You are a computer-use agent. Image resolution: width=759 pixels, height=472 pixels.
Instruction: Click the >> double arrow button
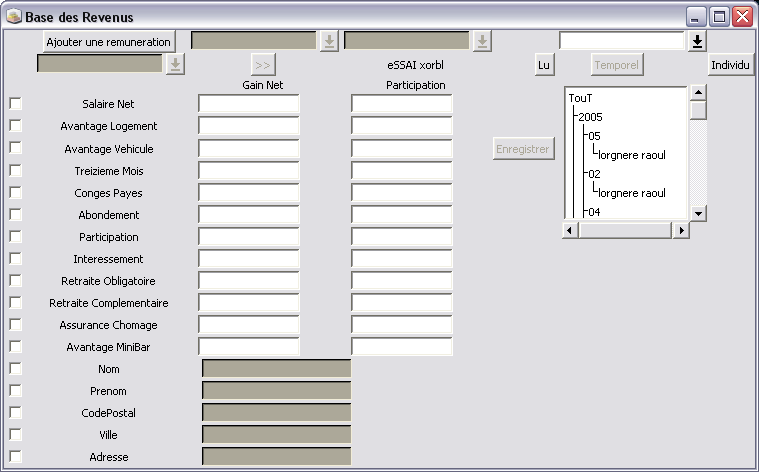click(263, 65)
